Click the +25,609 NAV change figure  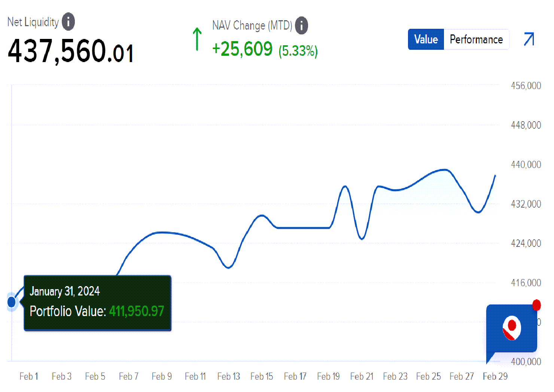click(x=242, y=49)
